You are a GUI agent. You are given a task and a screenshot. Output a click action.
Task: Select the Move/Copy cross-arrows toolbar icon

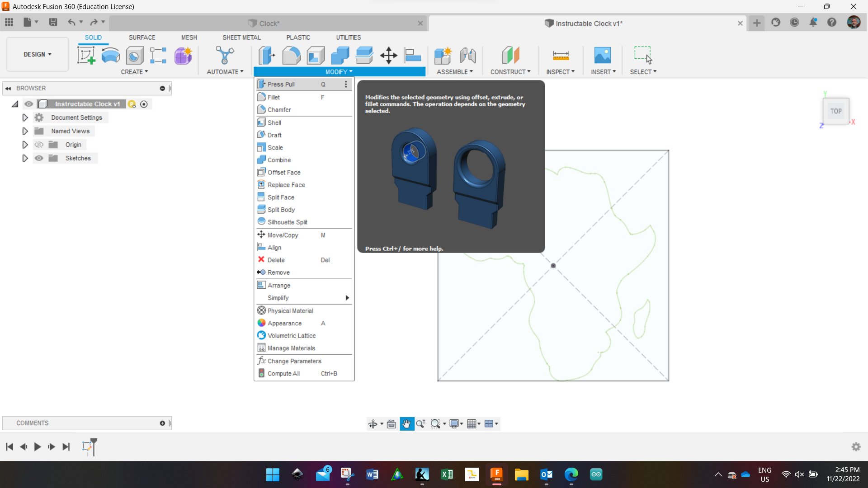[x=388, y=56]
